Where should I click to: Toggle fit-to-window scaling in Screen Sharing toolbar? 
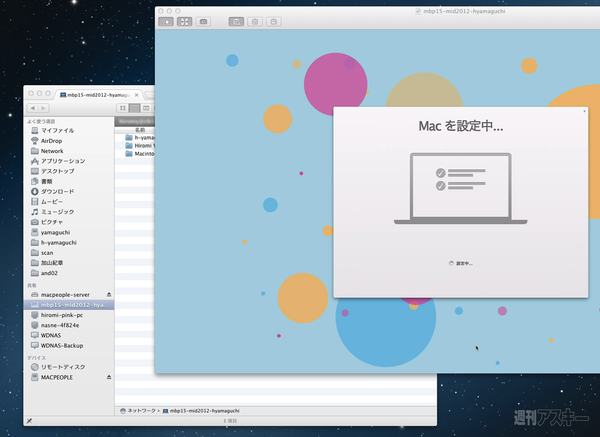(x=184, y=22)
